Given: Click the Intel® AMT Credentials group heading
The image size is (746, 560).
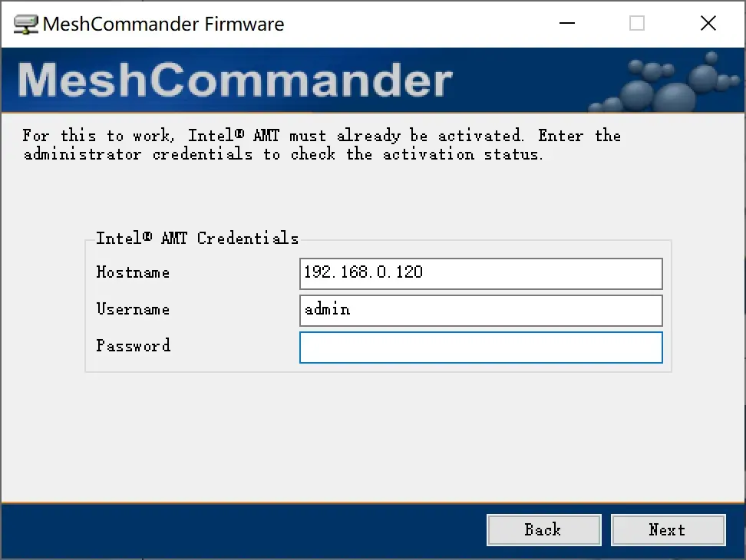Looking at the screenshot, I should (x=196, y=238).
